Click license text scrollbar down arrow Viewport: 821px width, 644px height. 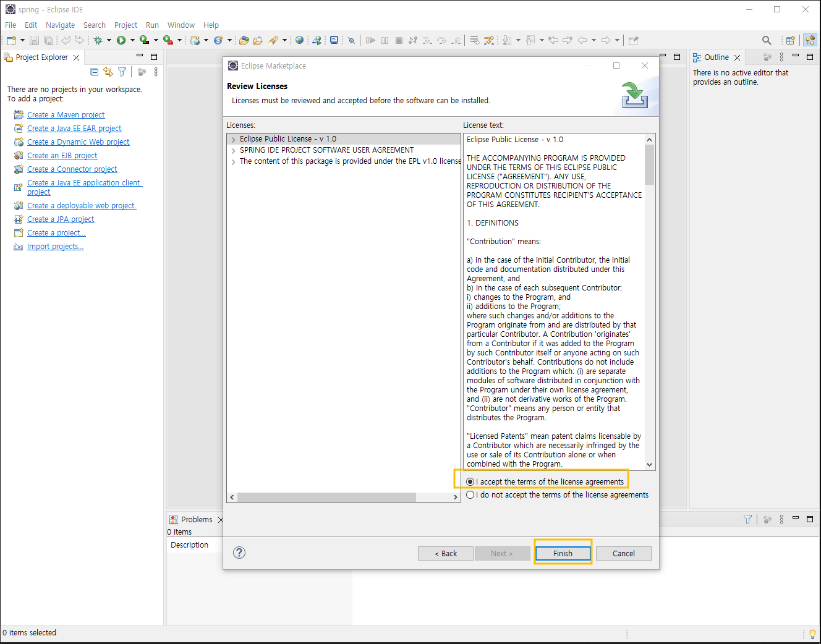tap(649, 465)
